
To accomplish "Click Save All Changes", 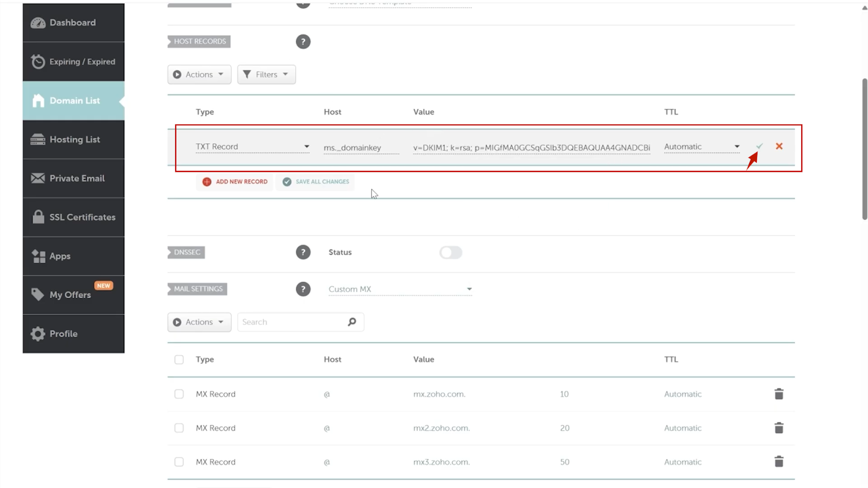I will click(x=316, y=182).
